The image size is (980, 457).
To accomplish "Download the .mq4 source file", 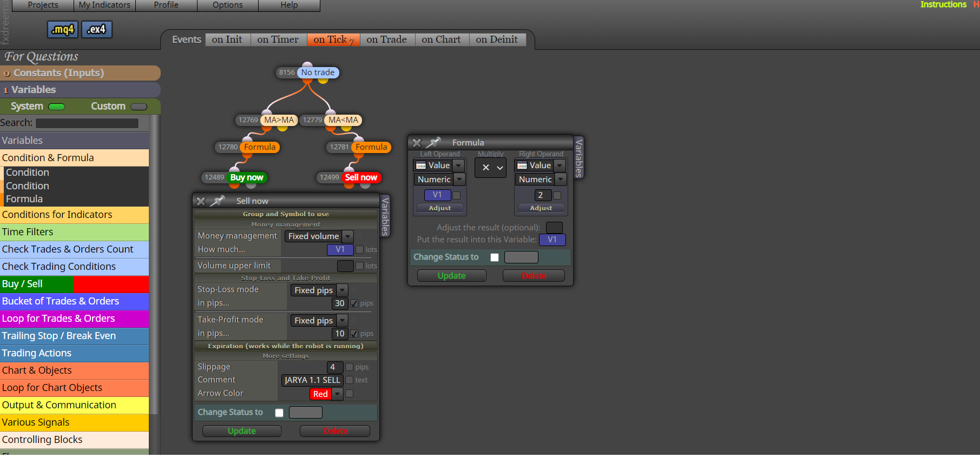I will [x=63, y=29].
